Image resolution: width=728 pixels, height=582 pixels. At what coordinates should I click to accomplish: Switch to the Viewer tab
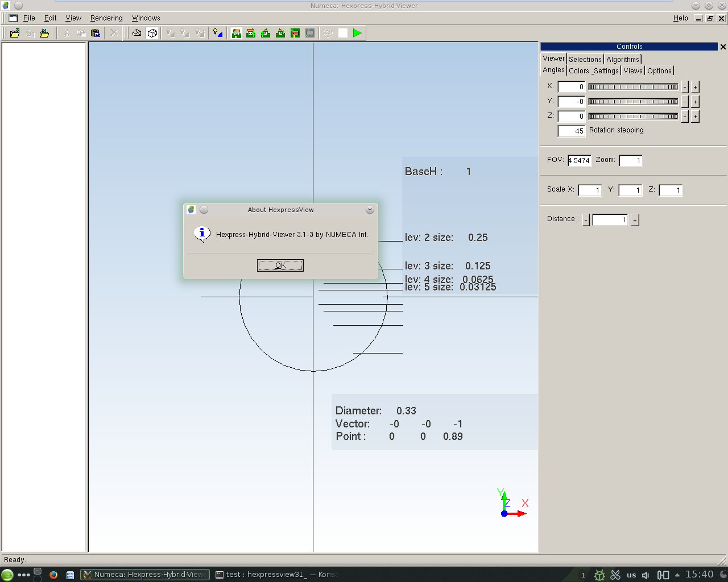tap(553, 59)
